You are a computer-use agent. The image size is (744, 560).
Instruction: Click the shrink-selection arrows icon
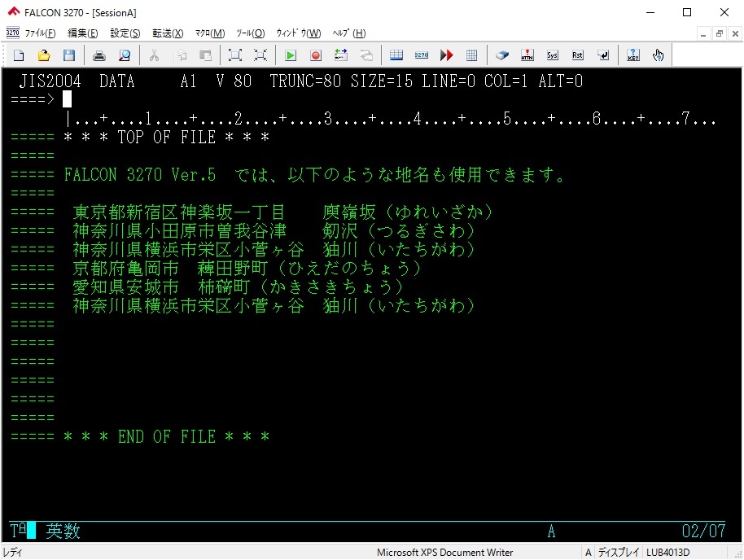pyautogui.click(x=260, y=55)
